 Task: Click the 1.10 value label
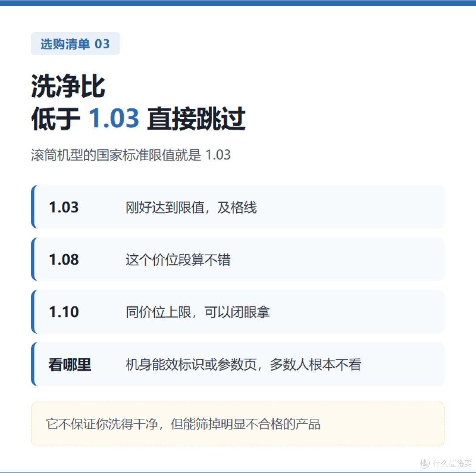[x=64, y=312]
